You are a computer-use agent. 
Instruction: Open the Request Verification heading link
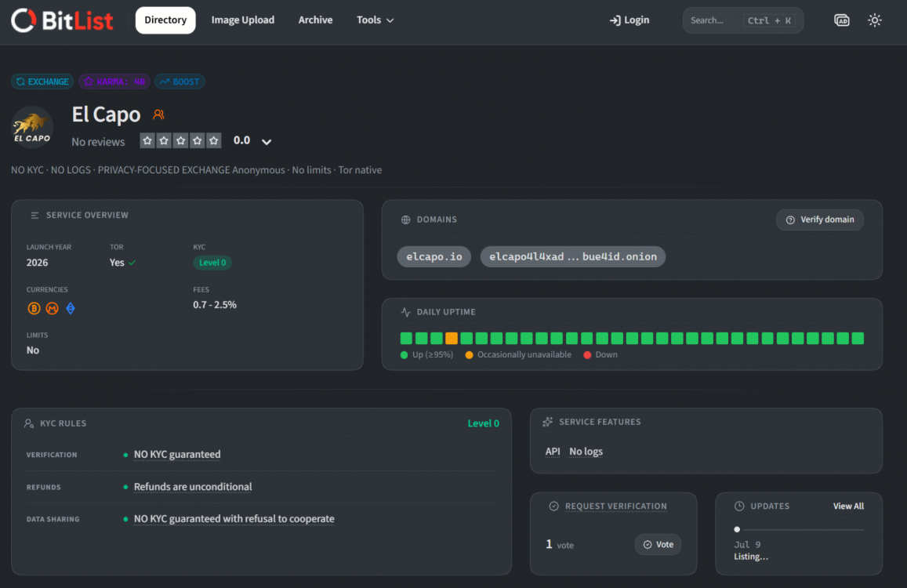click(x=616, y=506)
